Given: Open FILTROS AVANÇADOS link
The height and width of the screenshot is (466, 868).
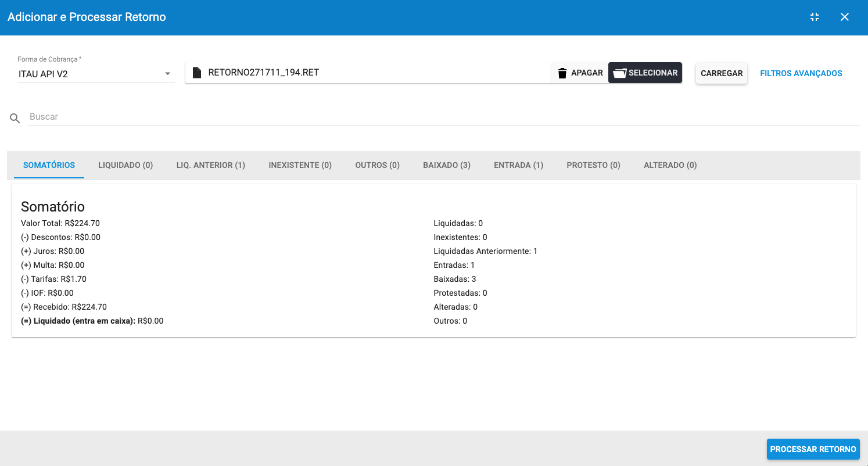Looking at the screenshot, I should [x=801, y=73].
